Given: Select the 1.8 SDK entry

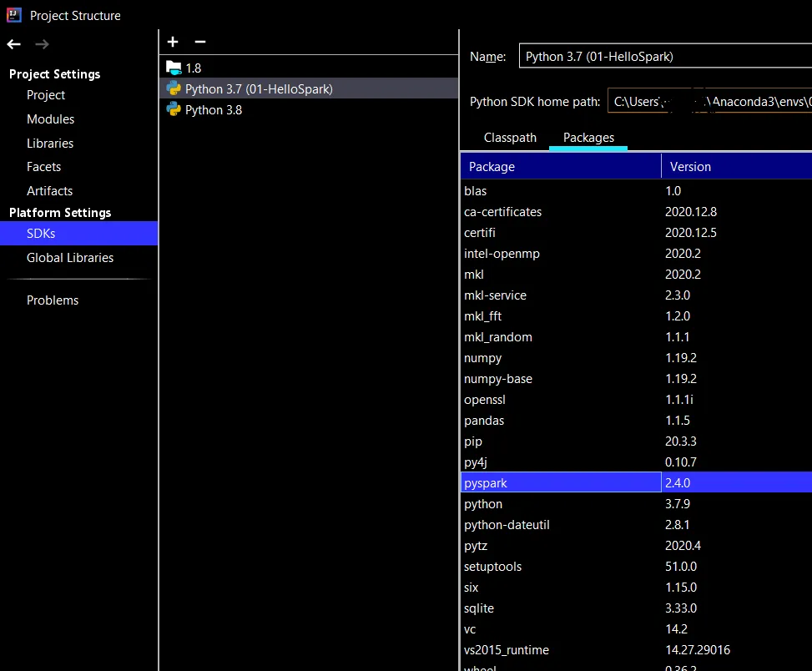Looking at the screenshot, I should 309,68.
